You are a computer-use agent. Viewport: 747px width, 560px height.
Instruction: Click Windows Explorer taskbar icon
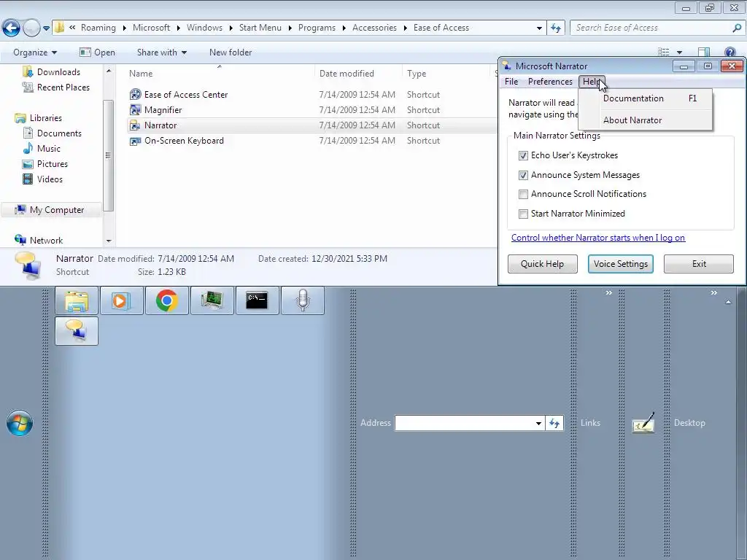point(77,300)
